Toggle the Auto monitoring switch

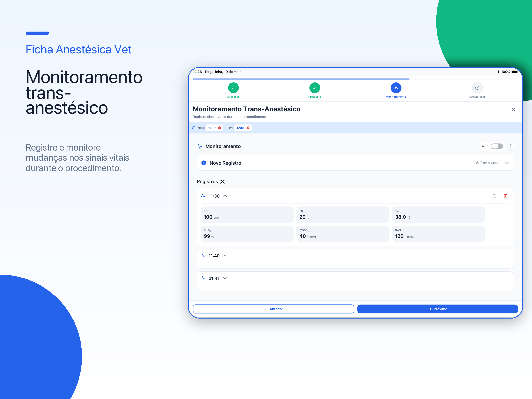[497, 146]
